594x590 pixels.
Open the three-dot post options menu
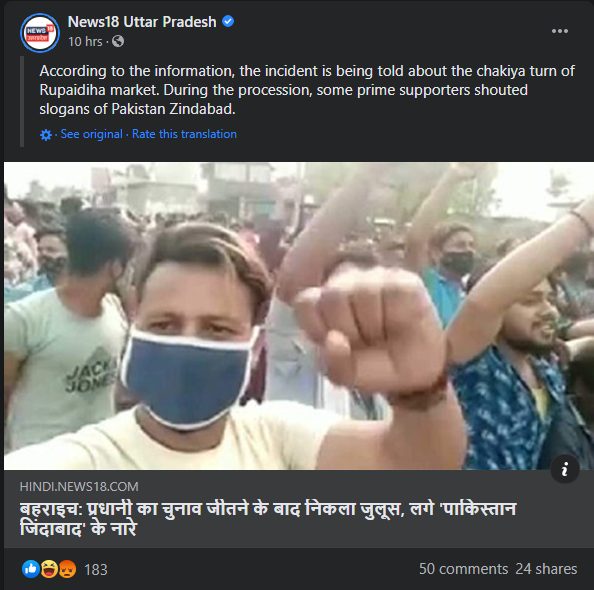(560, 31)
